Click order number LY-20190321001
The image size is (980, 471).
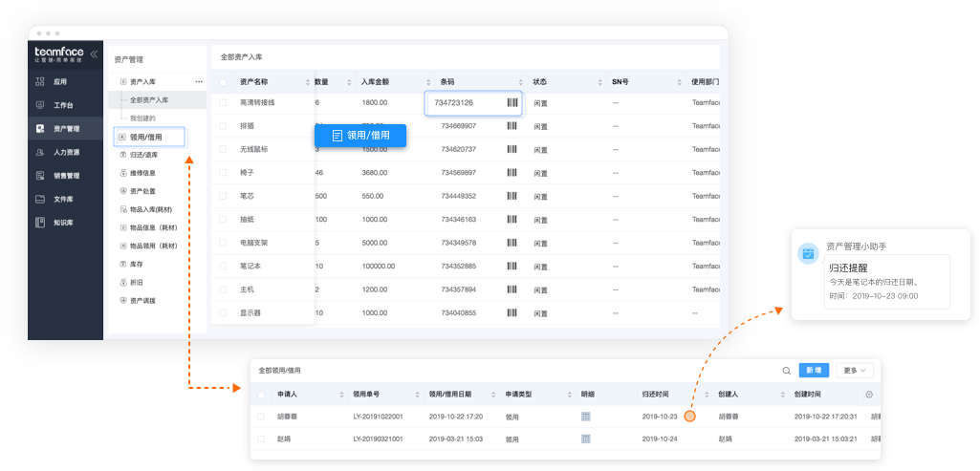point(378,439)
